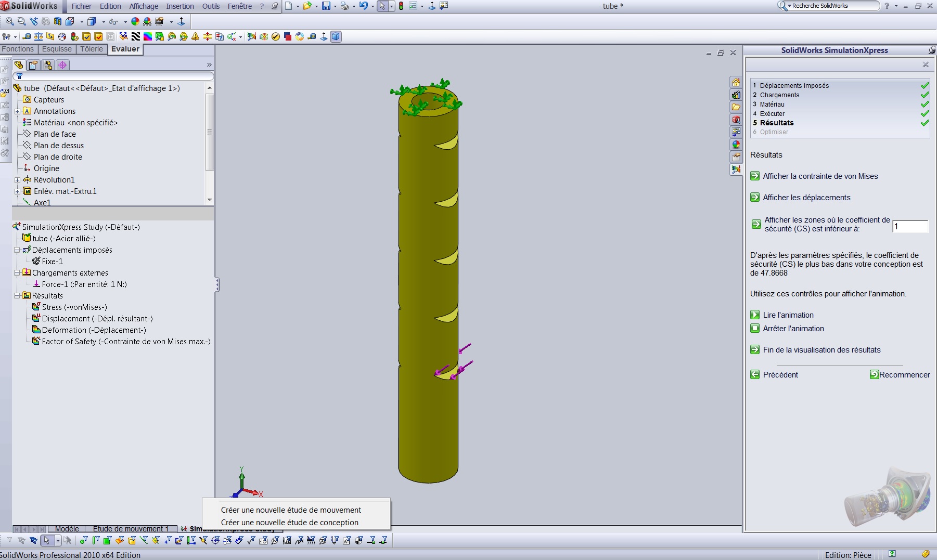
Task: Click the Undo arrow icon
Action: click(x=364, y=6)
